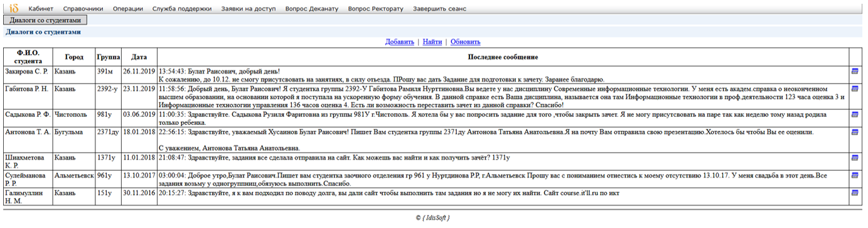Click the Обновить link
This screenshot has width=868, height=228.
[x=465, y=41]
